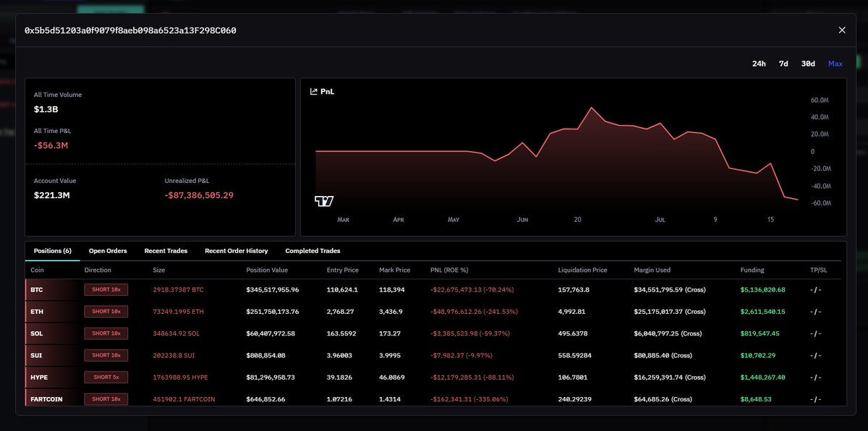Sort by the Mark Price column header
This screenshot has width=868, height=431.
[x=395, y=270]
